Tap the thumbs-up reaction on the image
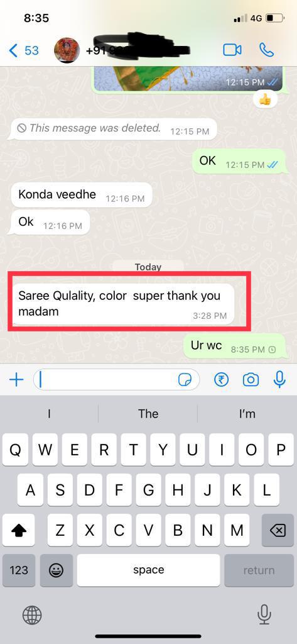The width and height of the screenshot is (297, 644). (265, 99)
